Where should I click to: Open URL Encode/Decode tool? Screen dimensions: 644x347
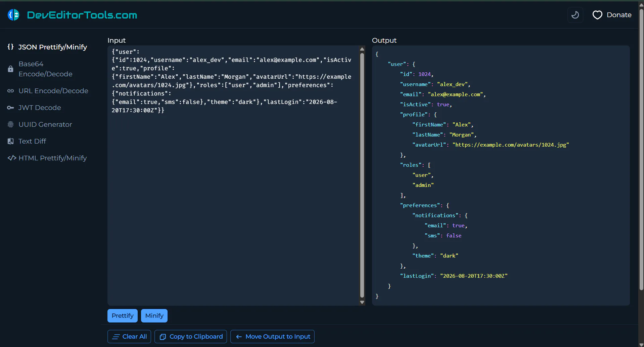pos(53,91)
